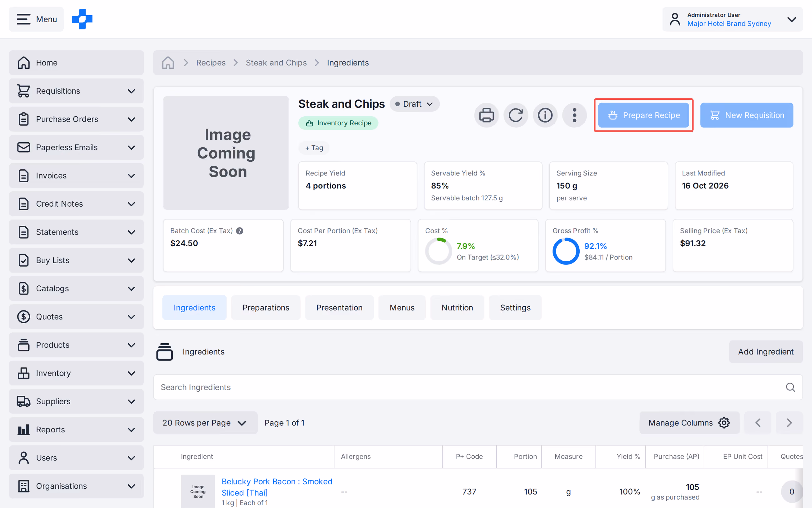Open the Administrator User account dropdown
Viewport: 812px width, 508px height.
(732, 19)
